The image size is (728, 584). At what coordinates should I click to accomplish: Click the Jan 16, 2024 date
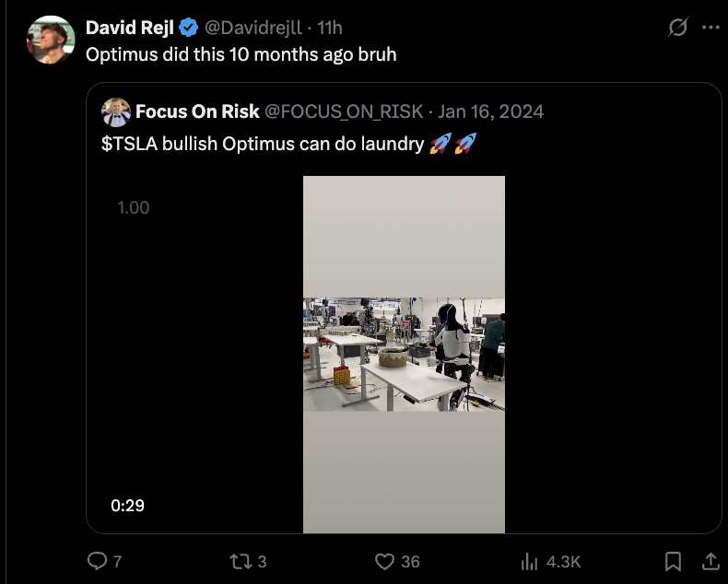(x=491, y=112)
